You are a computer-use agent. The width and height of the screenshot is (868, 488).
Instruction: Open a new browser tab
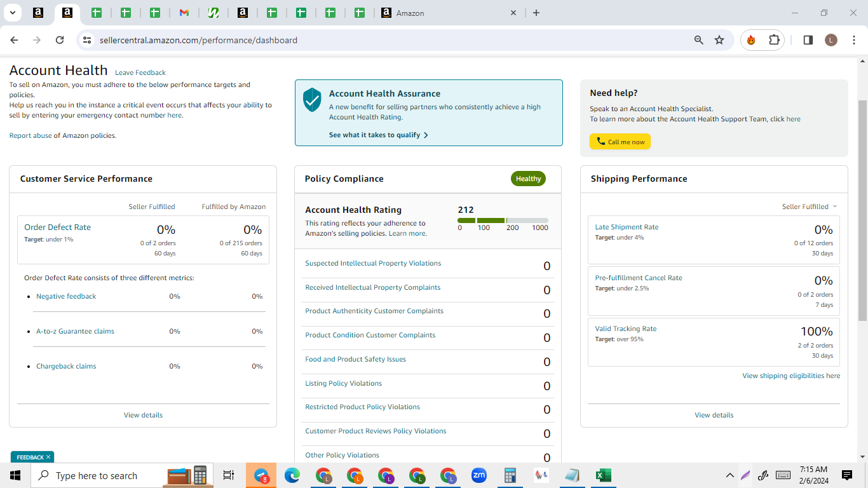point(536,13)
